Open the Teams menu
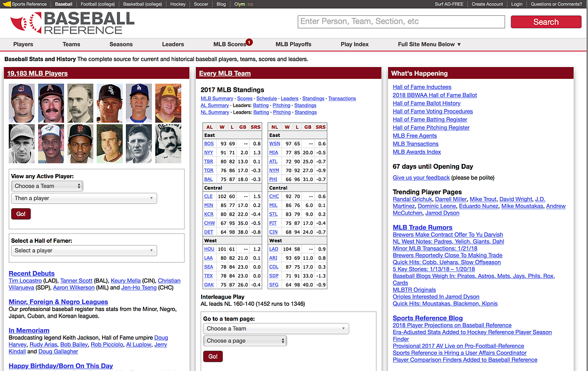588x371 pixels. point(71,44)
